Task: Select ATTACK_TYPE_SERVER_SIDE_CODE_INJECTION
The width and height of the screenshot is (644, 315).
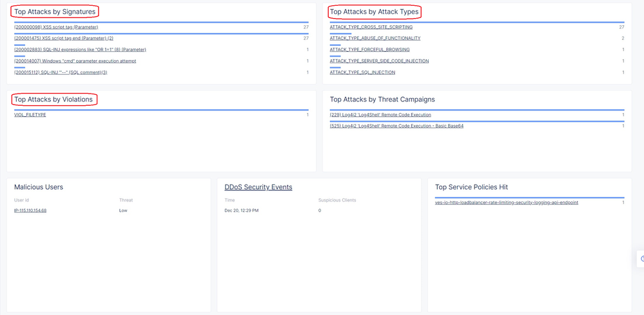Action: [379, 61]
